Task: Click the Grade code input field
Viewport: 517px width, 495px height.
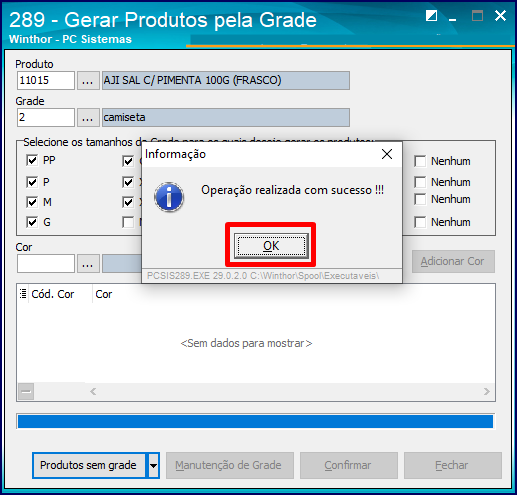Action: point(46,117)
